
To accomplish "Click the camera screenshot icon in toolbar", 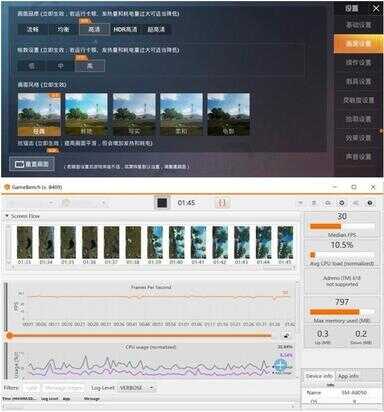I will pos(328,203).
